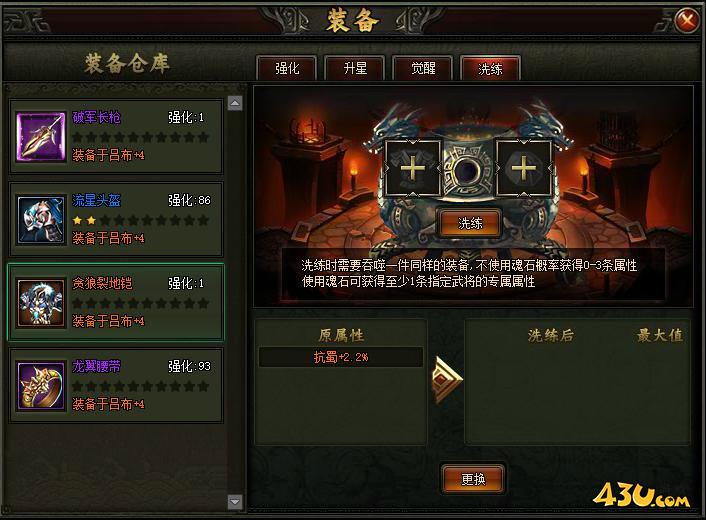Screen dimensions: 706x520
Task: Open the 升星 tab
Action: coord(355,68)
